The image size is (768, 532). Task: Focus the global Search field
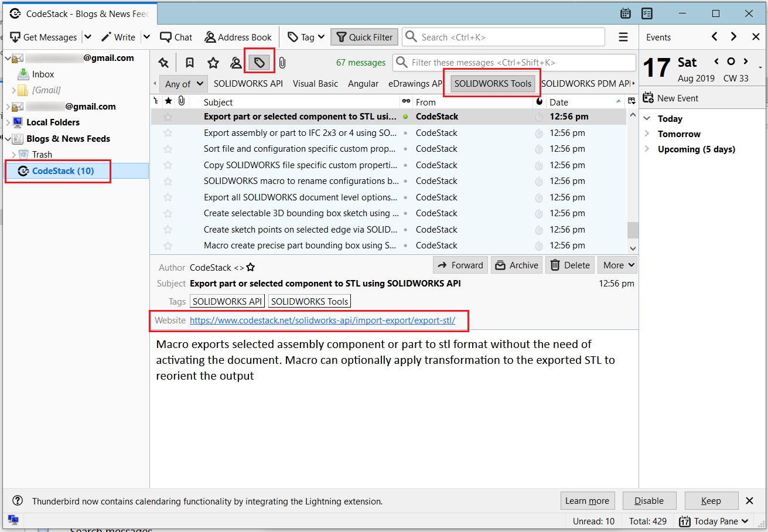[504, 37]
